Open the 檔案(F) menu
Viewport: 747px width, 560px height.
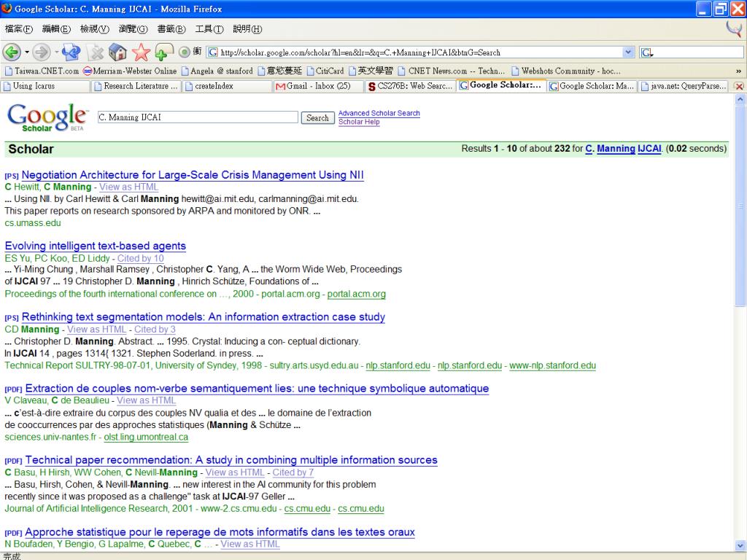click(x=18, y=29)
